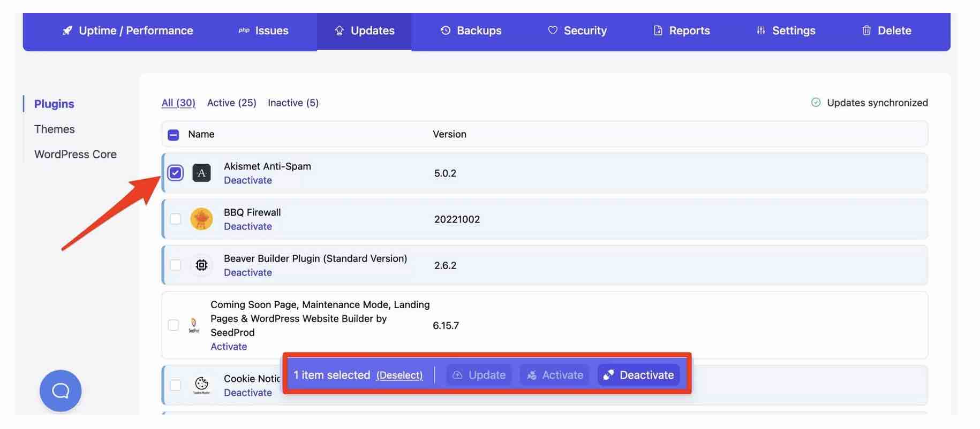Open Themes in the sidebar
This screenshot has height=429, width=980.
55,129
